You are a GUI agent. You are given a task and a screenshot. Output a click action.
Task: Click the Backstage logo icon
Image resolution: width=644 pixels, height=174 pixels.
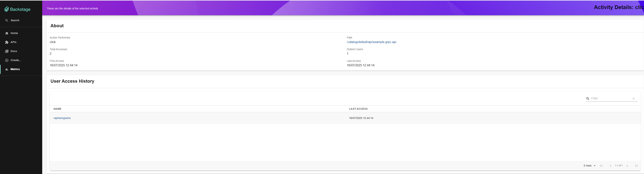tap(6, 9)
